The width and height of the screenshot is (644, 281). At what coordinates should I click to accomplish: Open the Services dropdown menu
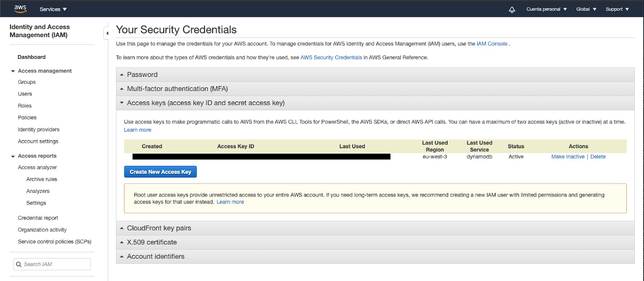pos(53,9)
